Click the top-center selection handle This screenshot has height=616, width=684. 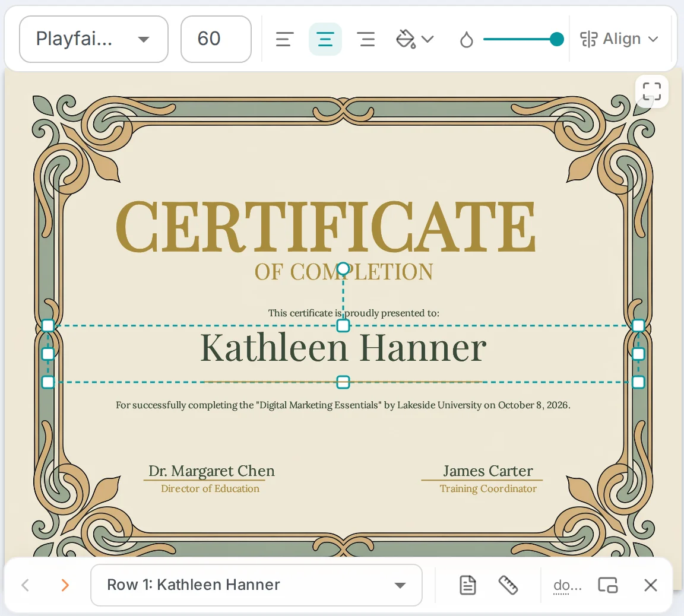click(343, 326)
